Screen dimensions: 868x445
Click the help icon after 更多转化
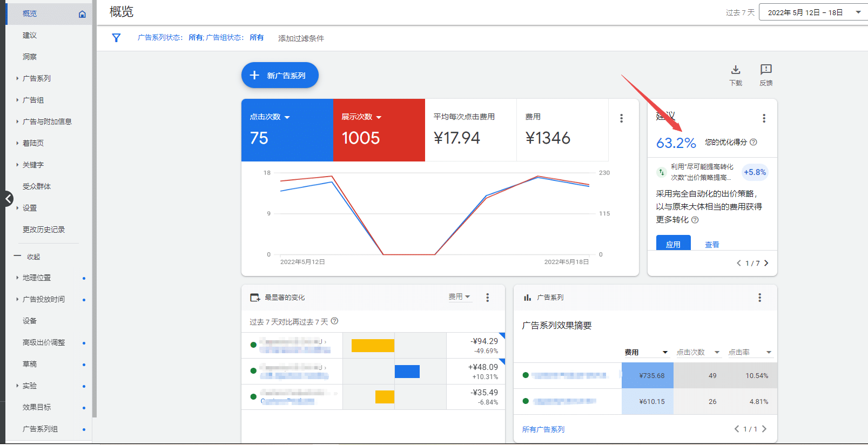[695, 220]
